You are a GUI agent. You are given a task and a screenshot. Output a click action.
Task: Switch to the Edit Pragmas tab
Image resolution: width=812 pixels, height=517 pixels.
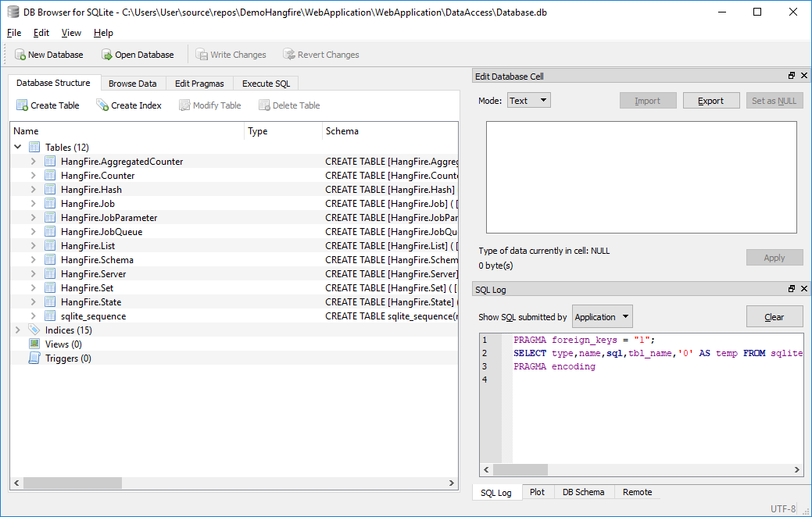(x=199, y=84)
